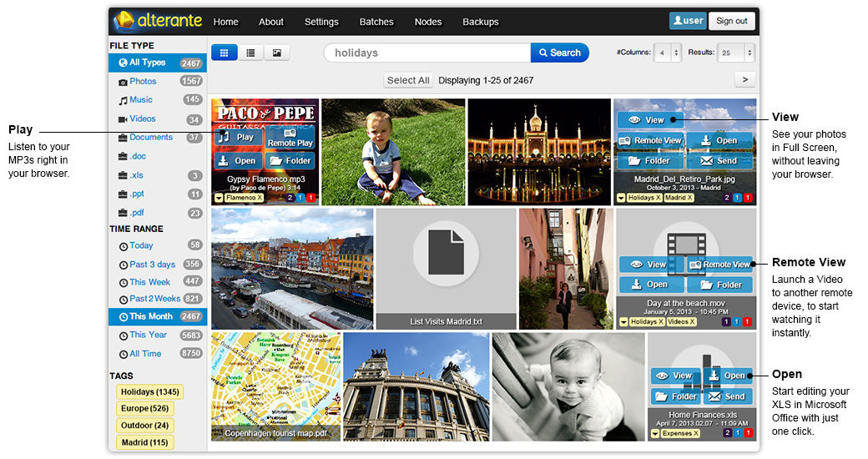The image size is (868, 459).
Task: Sign out of Alterante
Action: pyautogui.click(x=732, y=21)
